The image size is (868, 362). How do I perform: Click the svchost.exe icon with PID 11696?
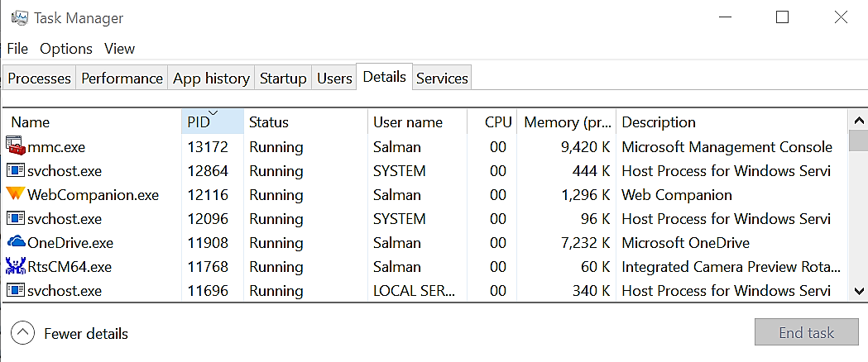point(16,289)
